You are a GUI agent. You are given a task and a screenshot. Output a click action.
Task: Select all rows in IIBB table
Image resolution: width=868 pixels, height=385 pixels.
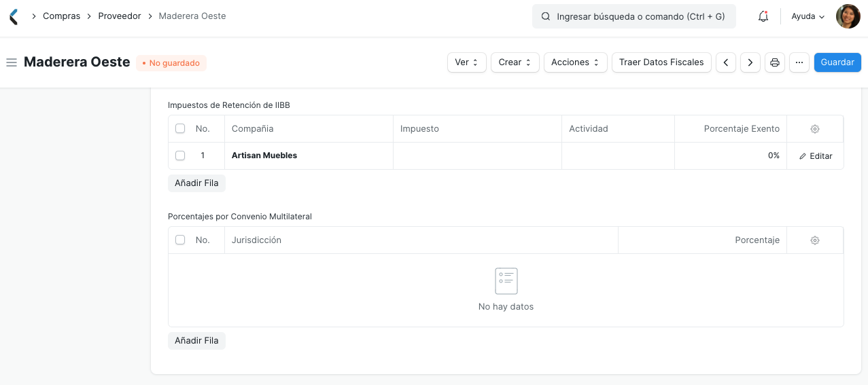click(x=180, y=128)
